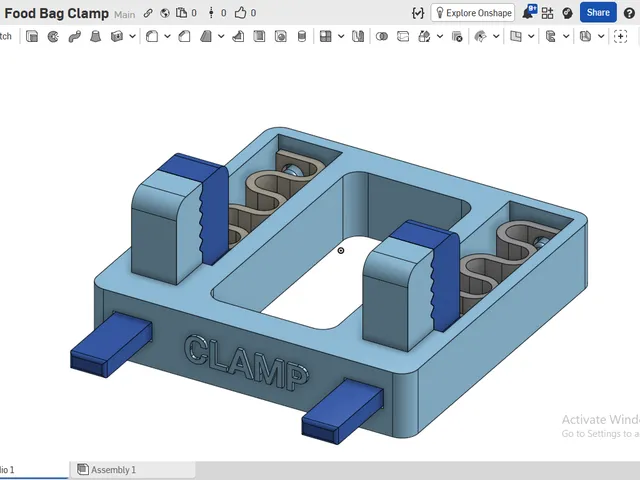Switch to the Part Studio 1 tab
This screenshot has height=480, width=640.
click(x=33, y=470)
